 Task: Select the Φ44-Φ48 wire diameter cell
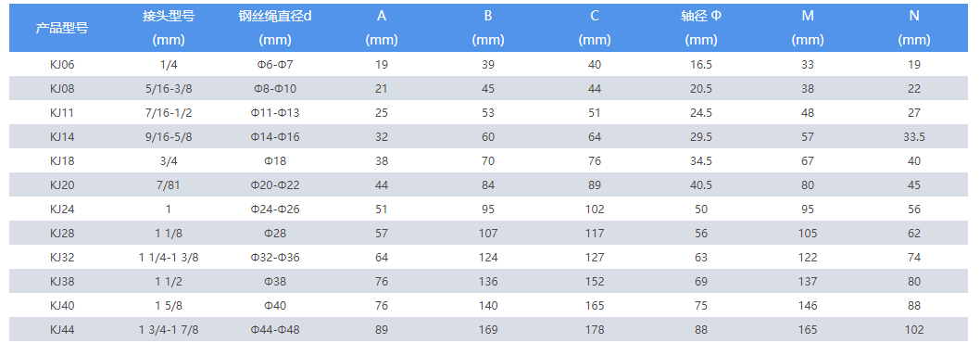(x=275, y=330)
